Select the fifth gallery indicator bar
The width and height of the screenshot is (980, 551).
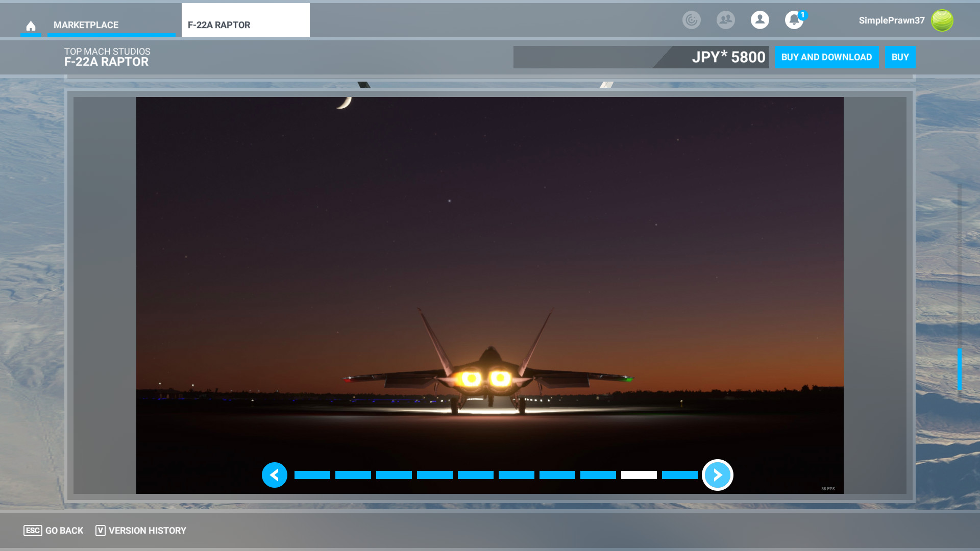(476, 475)
